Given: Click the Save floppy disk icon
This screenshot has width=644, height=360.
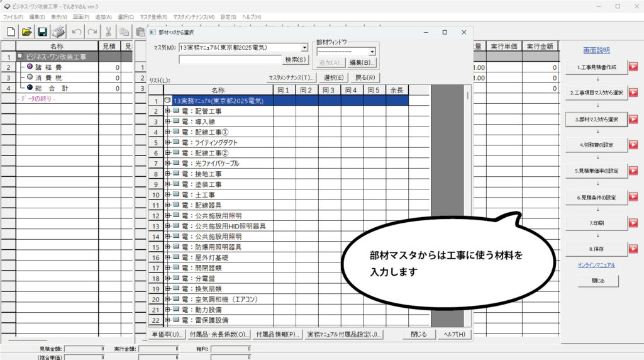Looking at the screenshot, I should click(42, 31).
